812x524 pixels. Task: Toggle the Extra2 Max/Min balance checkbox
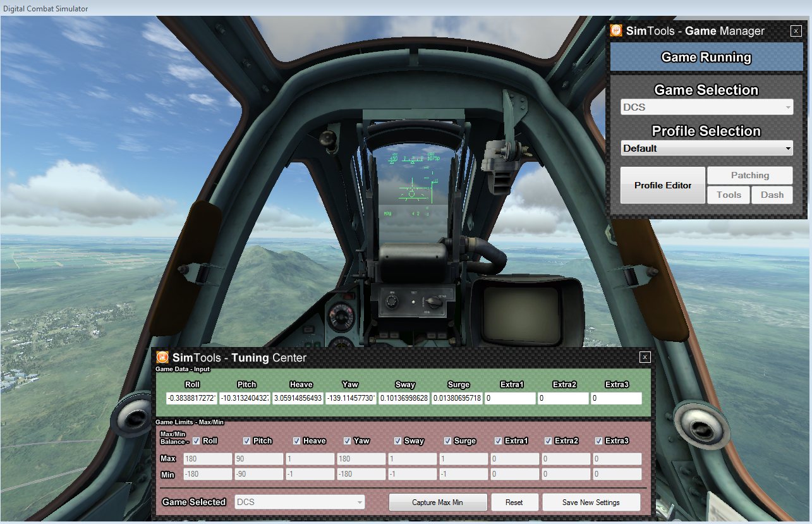[x=548, y=441]
